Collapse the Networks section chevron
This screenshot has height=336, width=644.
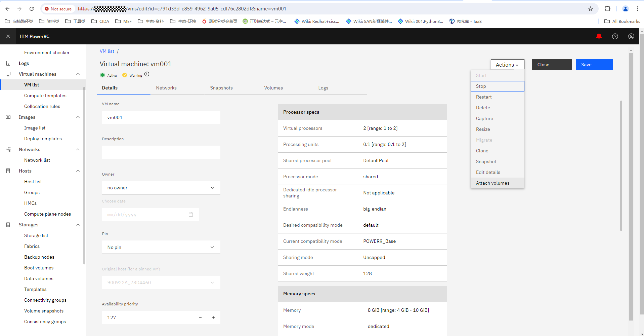tap(78, 149)
